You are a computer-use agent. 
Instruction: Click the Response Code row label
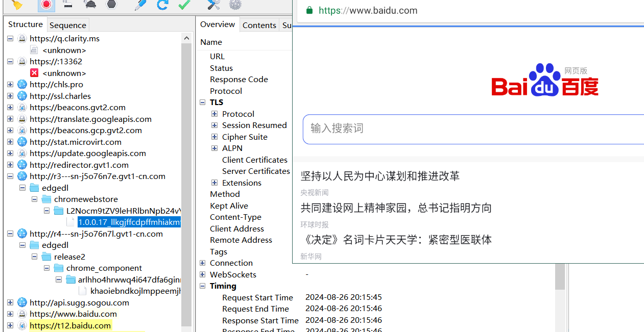tap(239, 80)
